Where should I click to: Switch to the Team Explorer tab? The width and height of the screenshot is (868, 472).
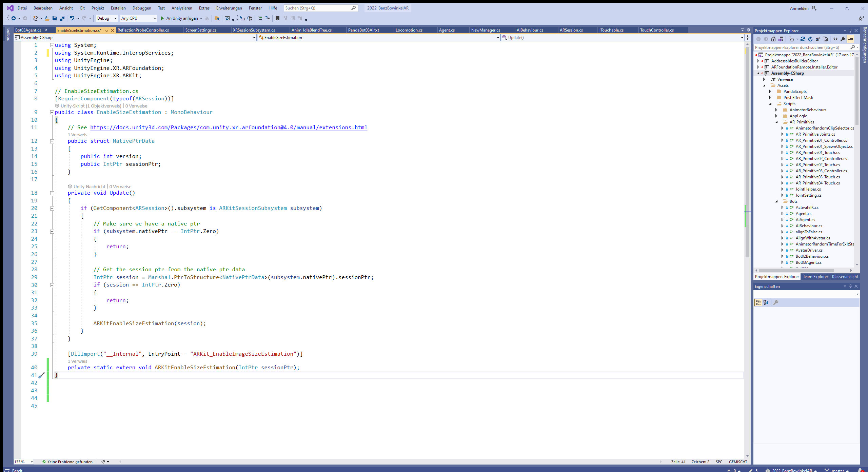tap(815, 276)
